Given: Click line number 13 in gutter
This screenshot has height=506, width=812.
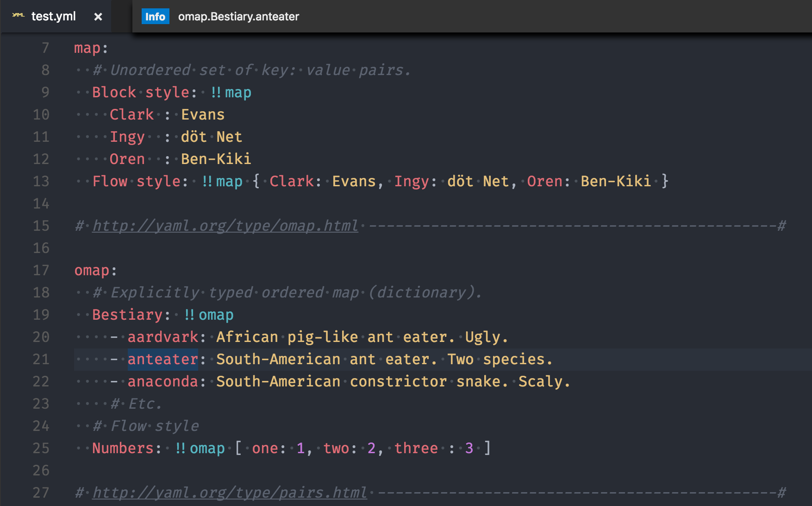Looking at the screenshot, I should pos(41,181).
